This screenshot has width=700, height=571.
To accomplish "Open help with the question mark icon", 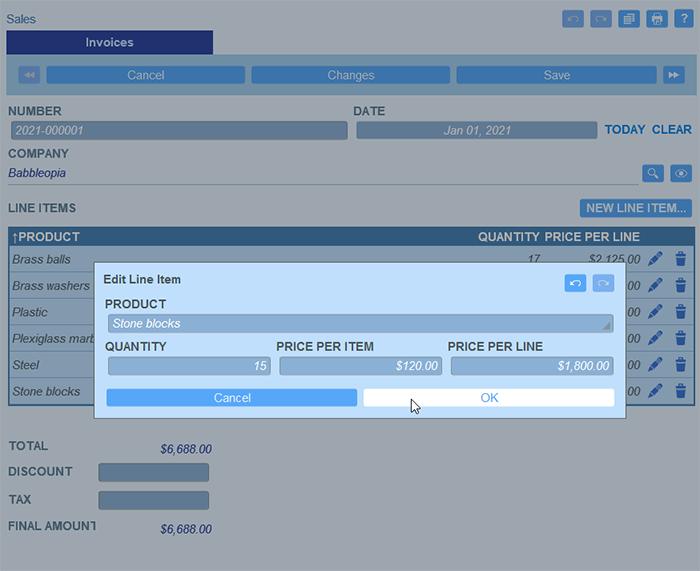I will [684, 19].
